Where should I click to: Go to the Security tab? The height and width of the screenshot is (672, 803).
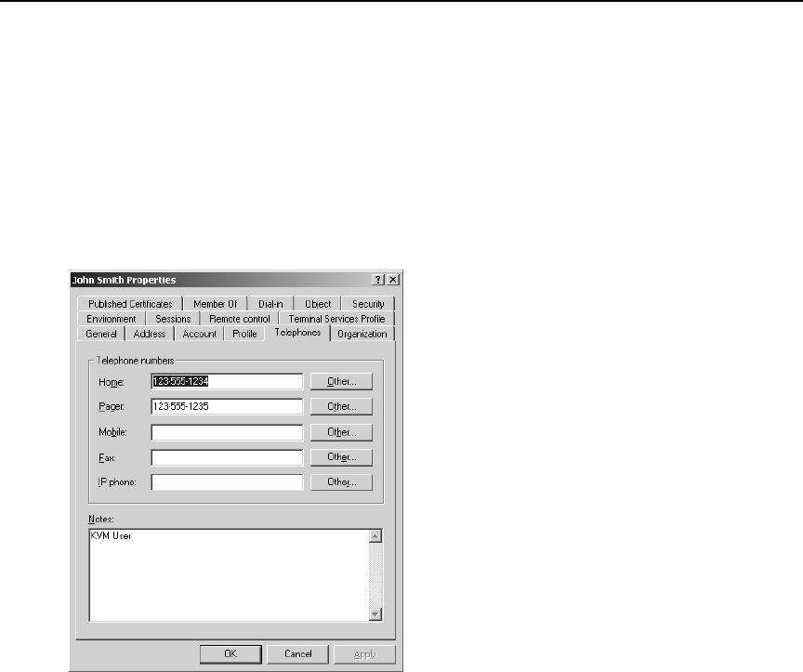368,304
